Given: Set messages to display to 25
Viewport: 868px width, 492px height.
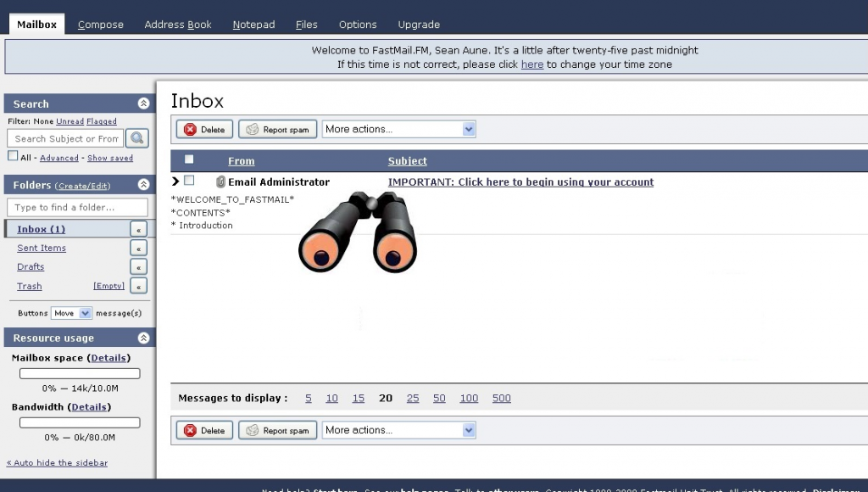Looking at the screenshot, I should point(413,398).
